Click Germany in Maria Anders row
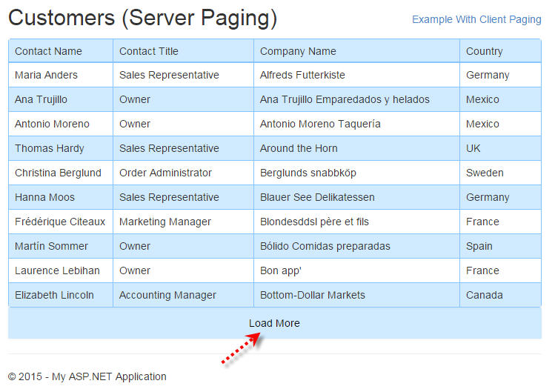This screenshot has width=555, height=392. click(500, 75)
